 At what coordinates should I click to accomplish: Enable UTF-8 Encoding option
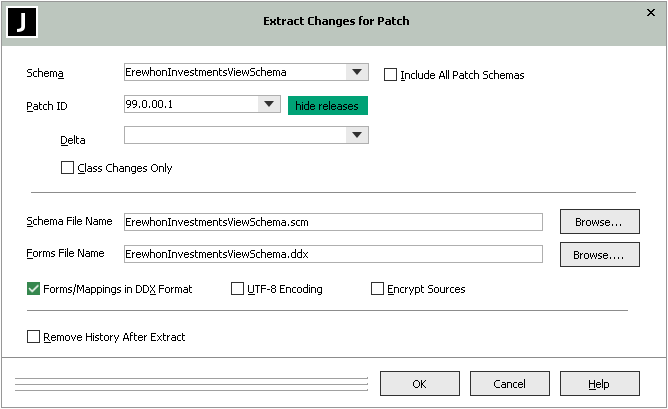point(238,289)
